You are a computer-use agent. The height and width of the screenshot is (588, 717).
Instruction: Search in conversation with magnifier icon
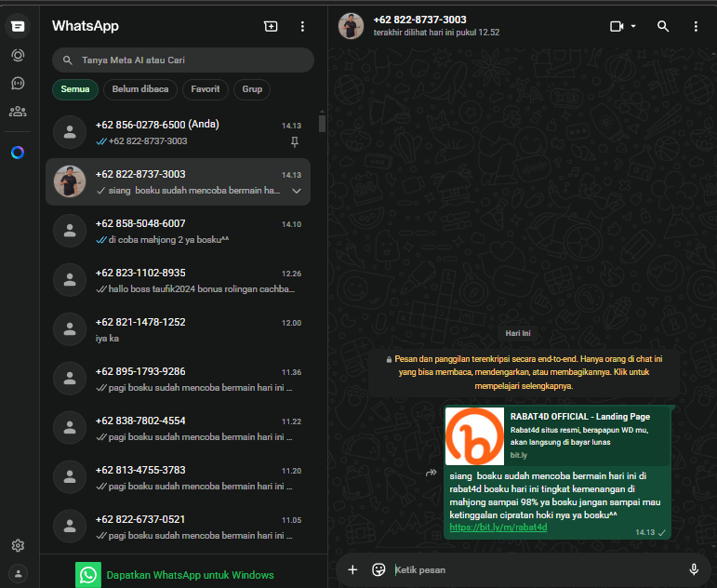(663, 27)
